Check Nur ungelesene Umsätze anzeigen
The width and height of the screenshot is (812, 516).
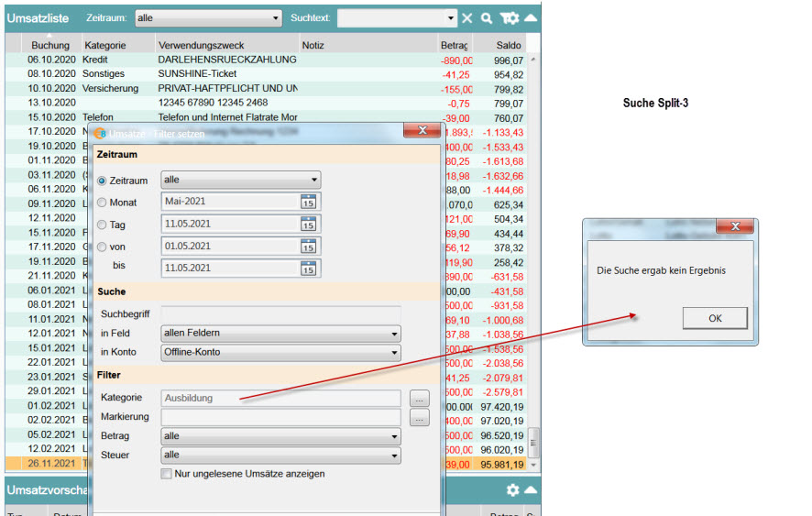click(166, 474)
